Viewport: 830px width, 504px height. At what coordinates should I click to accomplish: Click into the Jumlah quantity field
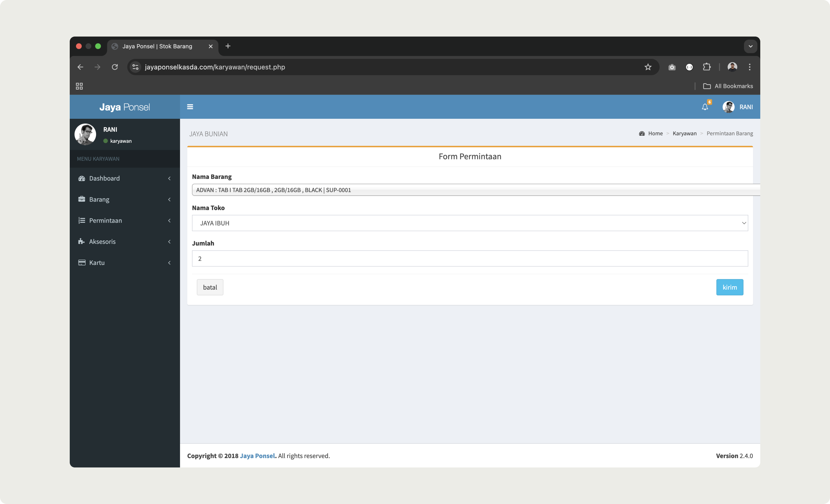470,259
